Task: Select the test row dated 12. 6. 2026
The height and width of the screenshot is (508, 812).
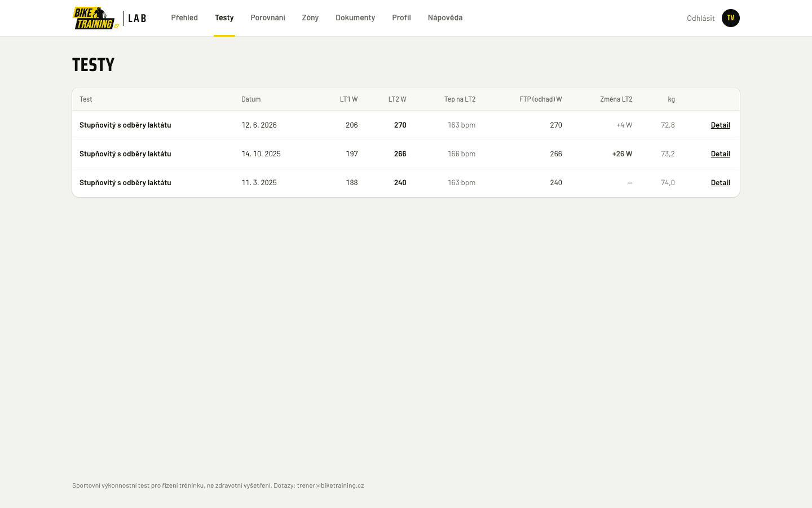Action: click(x=406, y=125)
